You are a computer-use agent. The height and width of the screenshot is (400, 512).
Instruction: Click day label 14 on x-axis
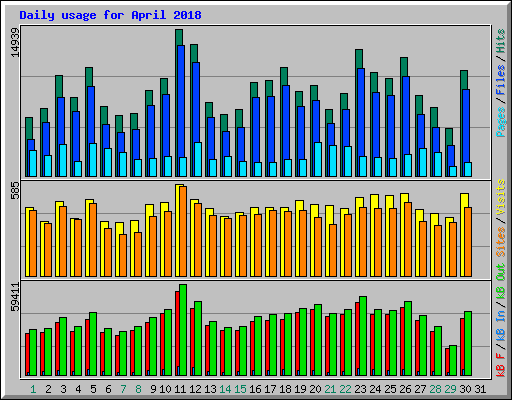[x=225, y=389]
